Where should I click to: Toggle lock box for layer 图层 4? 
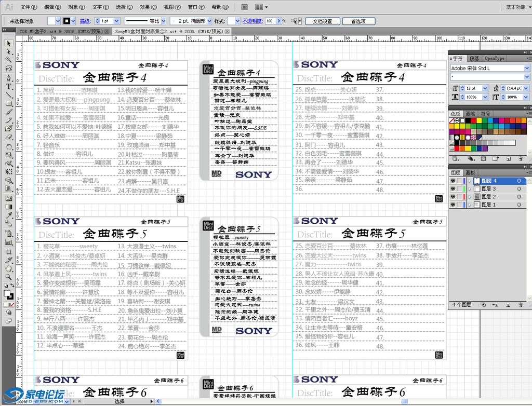coord(459,181)
